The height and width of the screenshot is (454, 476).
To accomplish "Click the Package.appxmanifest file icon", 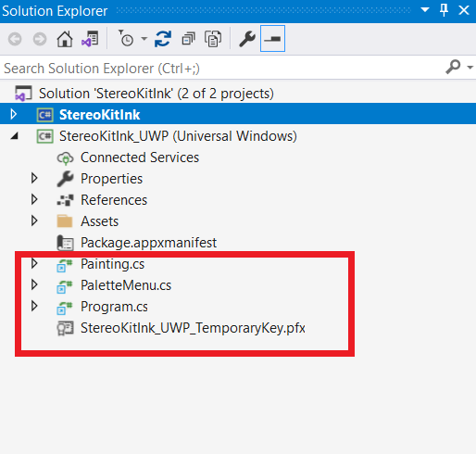I will (65, 243).
